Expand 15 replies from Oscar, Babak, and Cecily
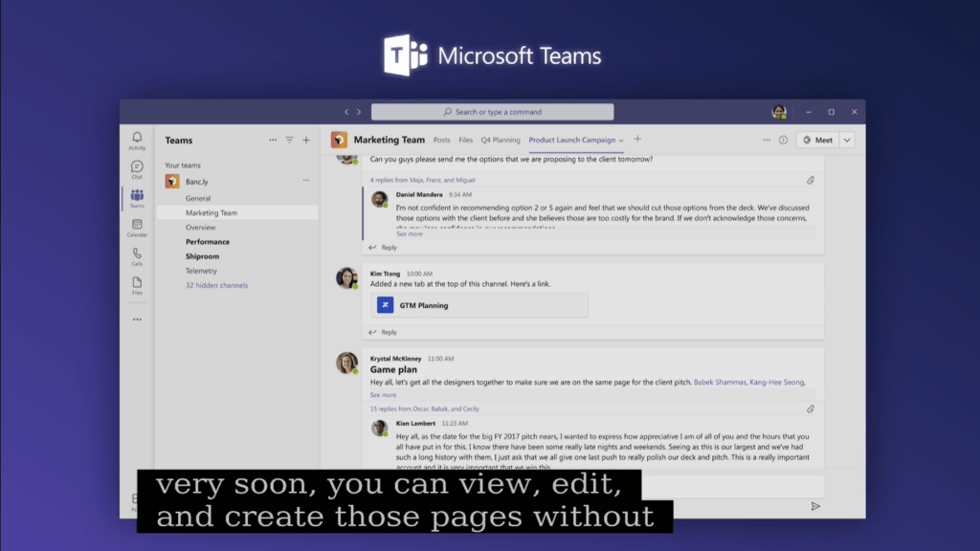 pyautogui.click(x=425, y=408)
